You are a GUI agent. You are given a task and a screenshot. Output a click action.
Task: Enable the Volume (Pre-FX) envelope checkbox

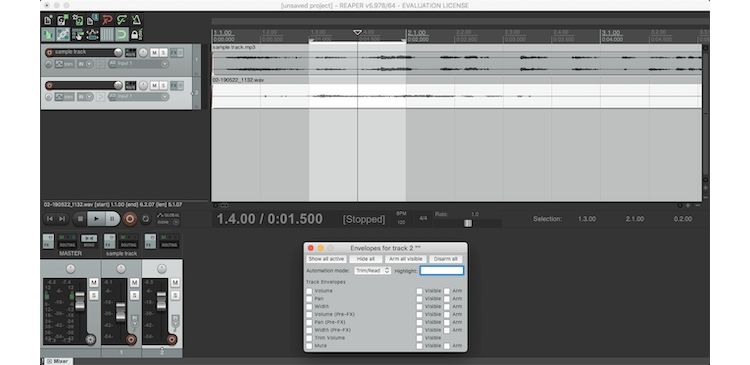pos(309,314)
